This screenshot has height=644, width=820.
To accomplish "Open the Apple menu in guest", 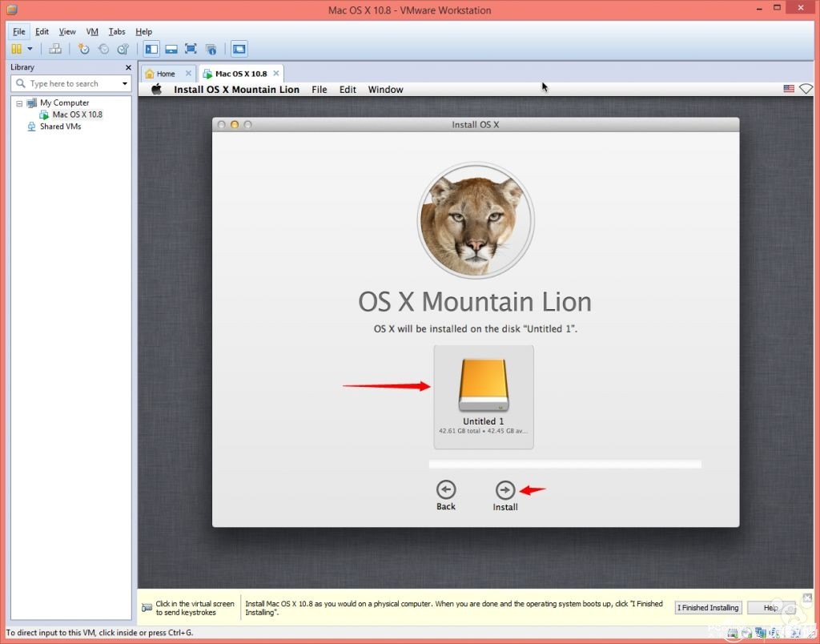I will pos(156,90).
